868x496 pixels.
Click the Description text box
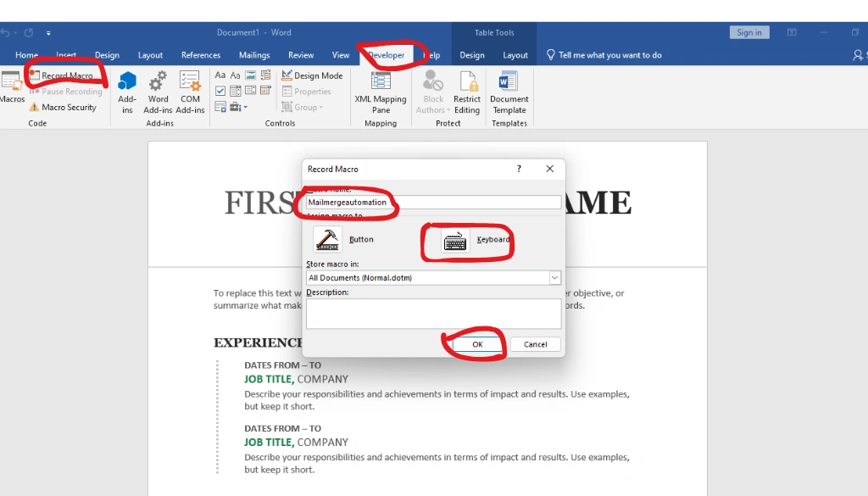433,314
